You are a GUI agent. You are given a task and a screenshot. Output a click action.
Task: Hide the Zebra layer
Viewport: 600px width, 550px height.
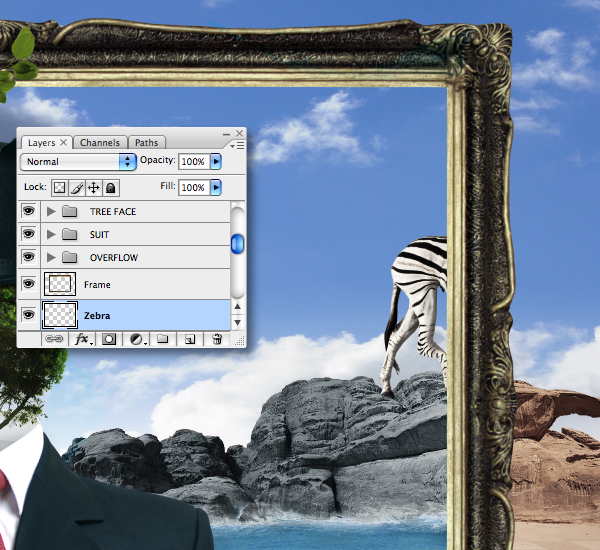pyautogui.click(x=29, y=315)
